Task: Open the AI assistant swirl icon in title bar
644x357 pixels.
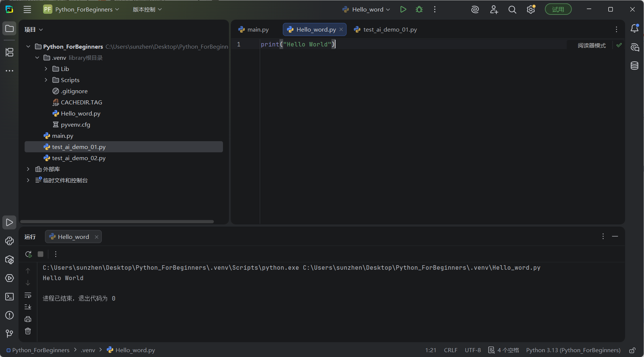Action: coord(475,10)
